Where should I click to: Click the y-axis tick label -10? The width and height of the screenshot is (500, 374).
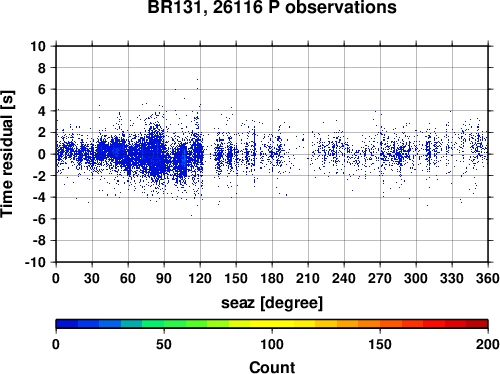[x=35, y=262]
